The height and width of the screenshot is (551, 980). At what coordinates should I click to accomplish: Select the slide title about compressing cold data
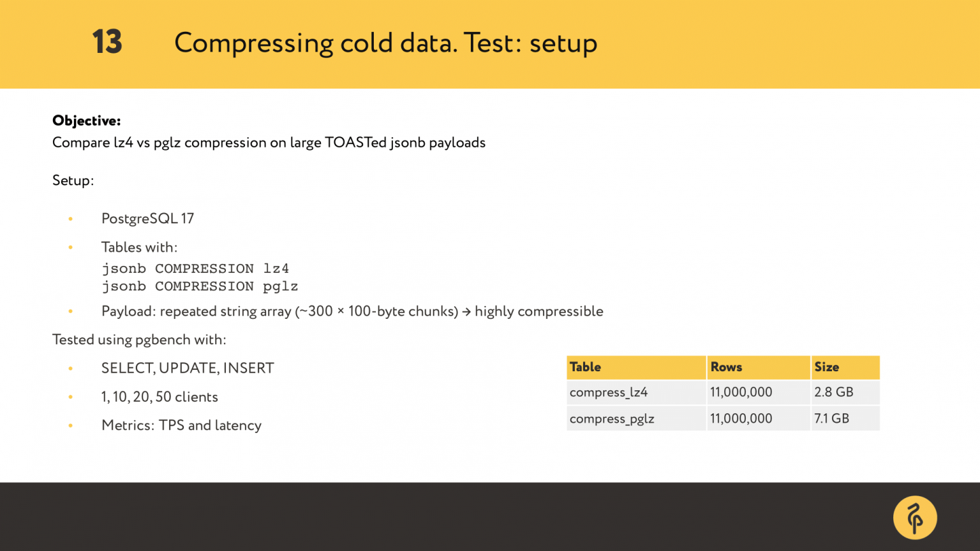point(385,43)
